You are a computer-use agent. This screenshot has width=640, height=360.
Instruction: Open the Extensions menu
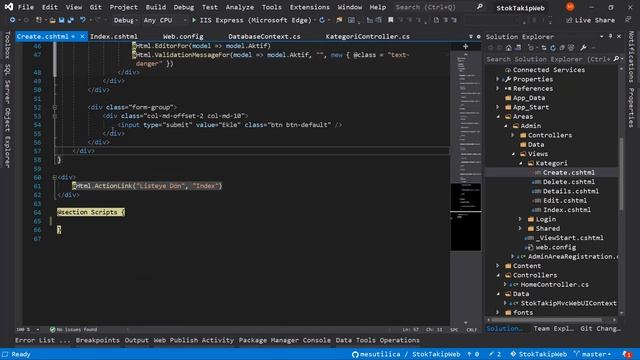coord(309,7)
